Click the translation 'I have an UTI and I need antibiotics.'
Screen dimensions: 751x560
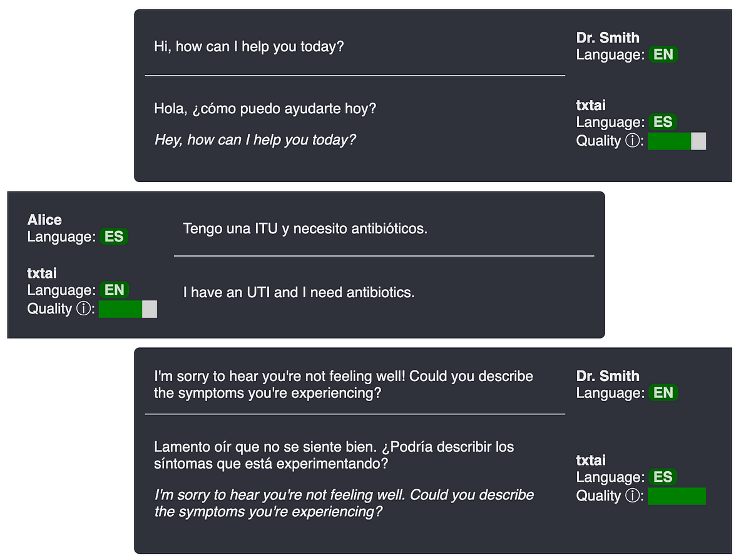299,292
